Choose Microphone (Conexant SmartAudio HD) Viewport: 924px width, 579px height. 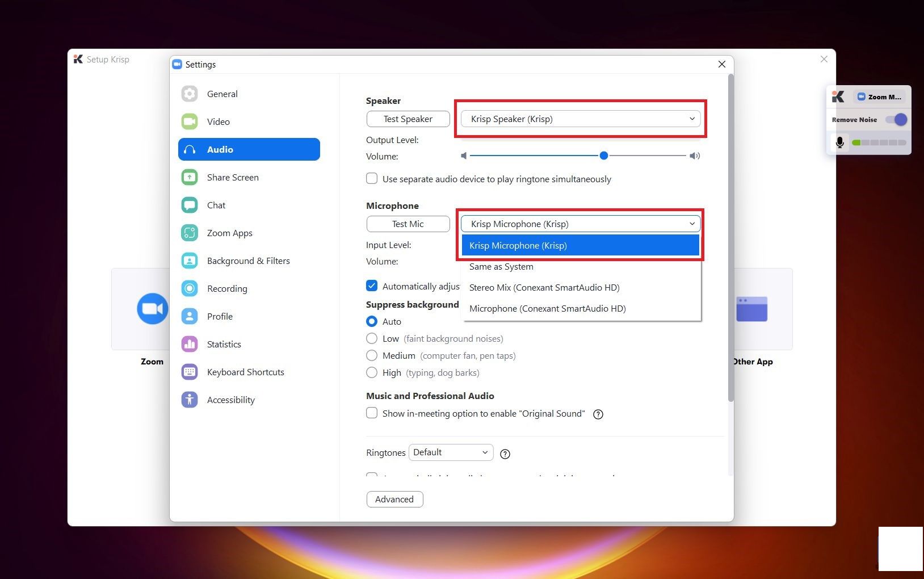click(581, 309)
